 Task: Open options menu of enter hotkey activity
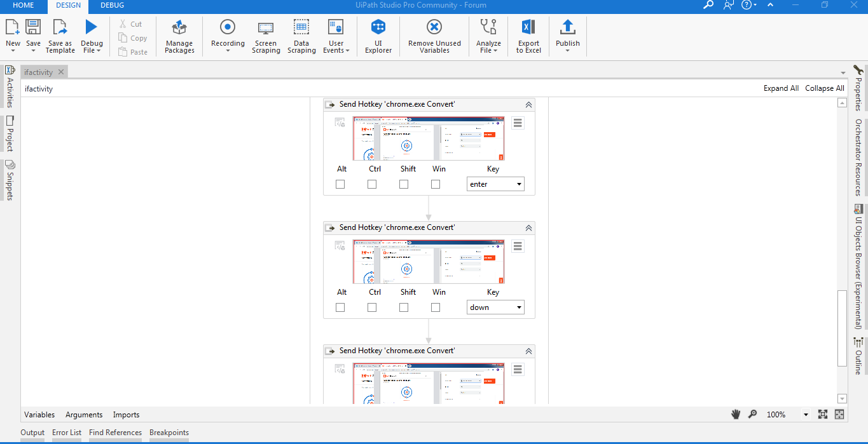click(x=518, y=123)
